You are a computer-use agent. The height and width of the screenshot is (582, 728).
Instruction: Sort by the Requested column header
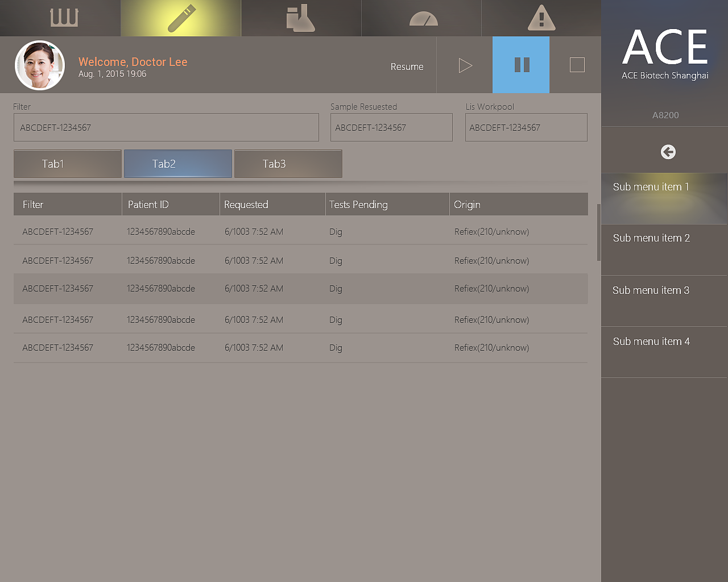coord(272,204)
